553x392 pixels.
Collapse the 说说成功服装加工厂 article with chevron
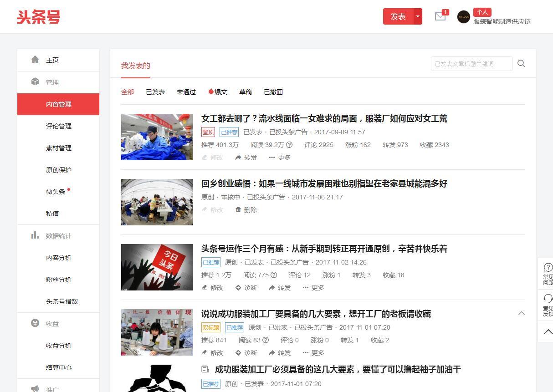(x=522, y=313)
